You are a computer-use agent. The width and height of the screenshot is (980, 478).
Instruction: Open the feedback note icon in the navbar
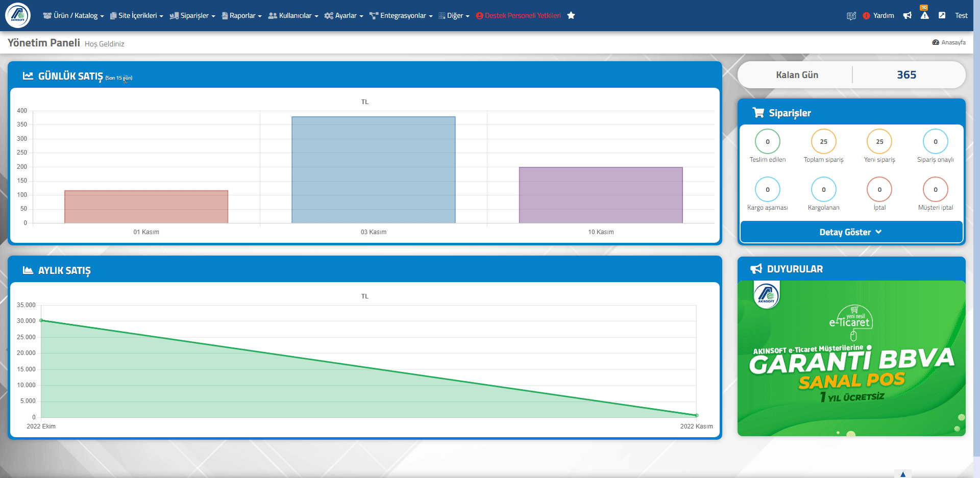coord(851,16)
